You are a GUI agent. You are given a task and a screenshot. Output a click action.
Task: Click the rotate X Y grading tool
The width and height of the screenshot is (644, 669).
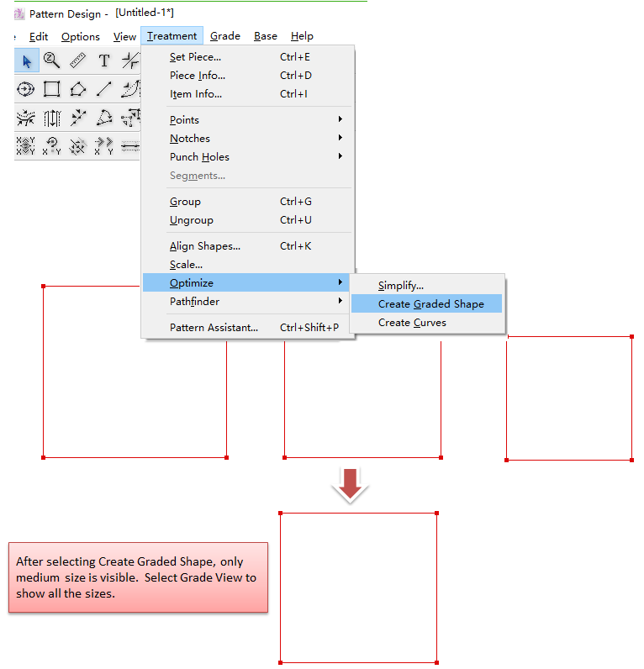(52, 146)
